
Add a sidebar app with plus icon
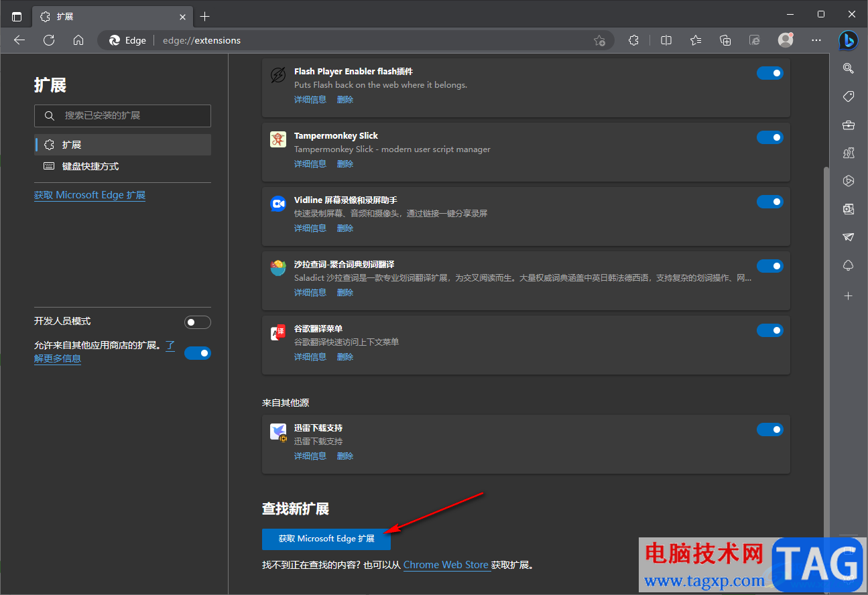coord(849,295)
